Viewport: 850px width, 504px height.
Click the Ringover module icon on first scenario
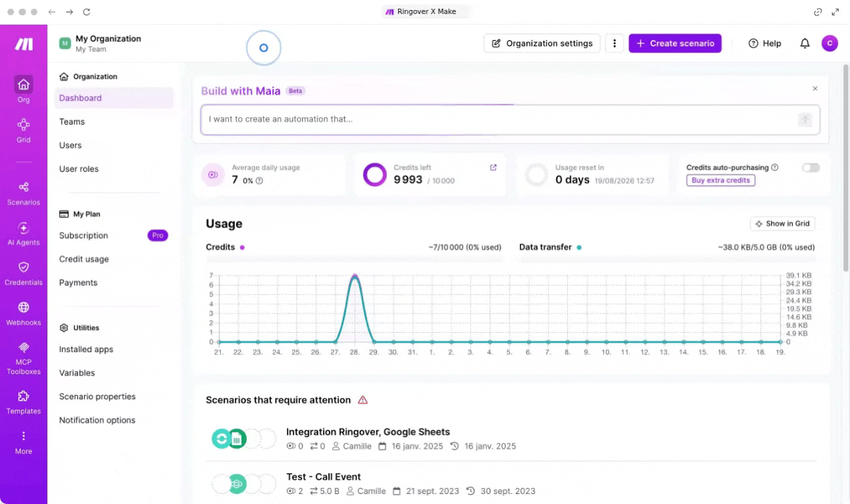pyautogui.click(x=221, y=439)
